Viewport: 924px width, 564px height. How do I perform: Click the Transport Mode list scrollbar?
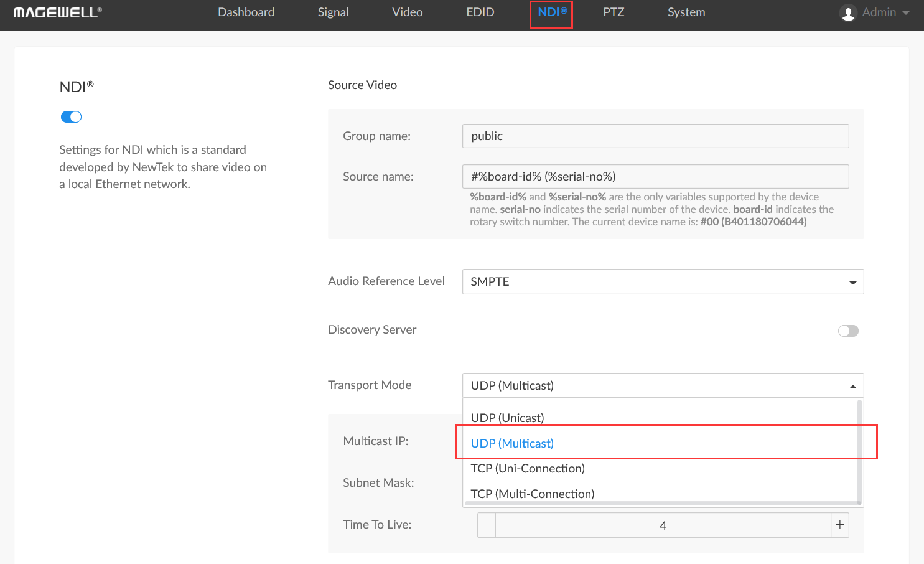[859, 451]
